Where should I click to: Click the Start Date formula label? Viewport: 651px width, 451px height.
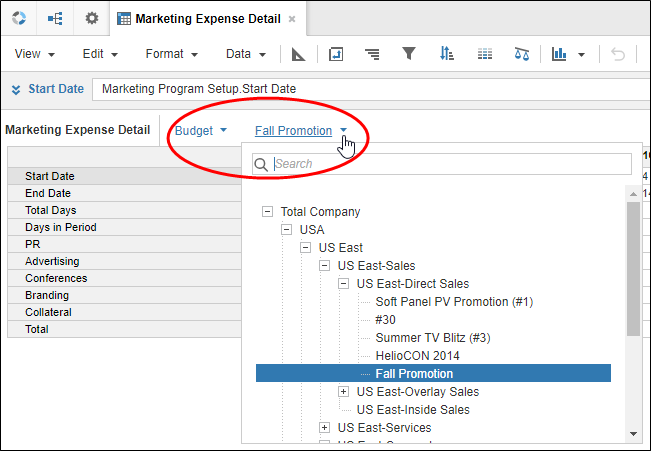56,89
